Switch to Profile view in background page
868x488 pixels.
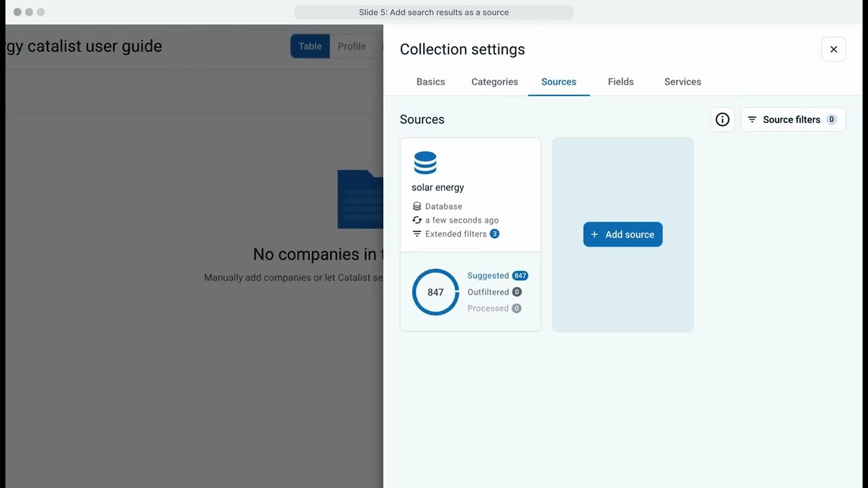[x=351, y=46]
